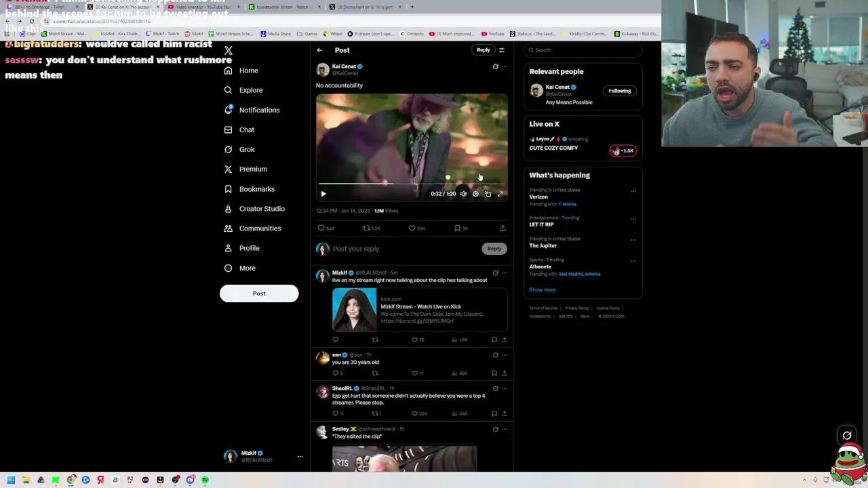
Task: Open Spotify from the taskbar
Action: 205,481
